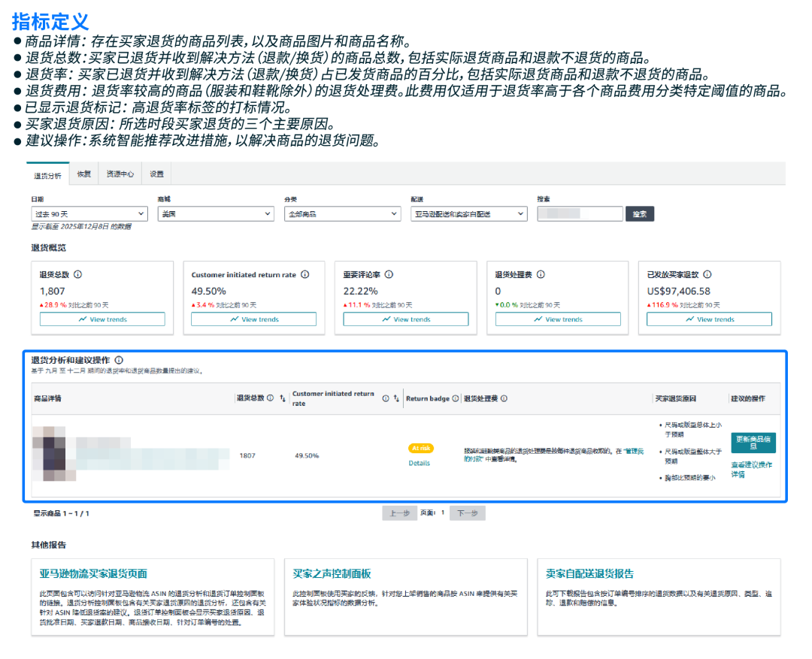Open the 买家之声控制面板 report link
The height and width of the screenshot is (659, 812).
[332, 574]
